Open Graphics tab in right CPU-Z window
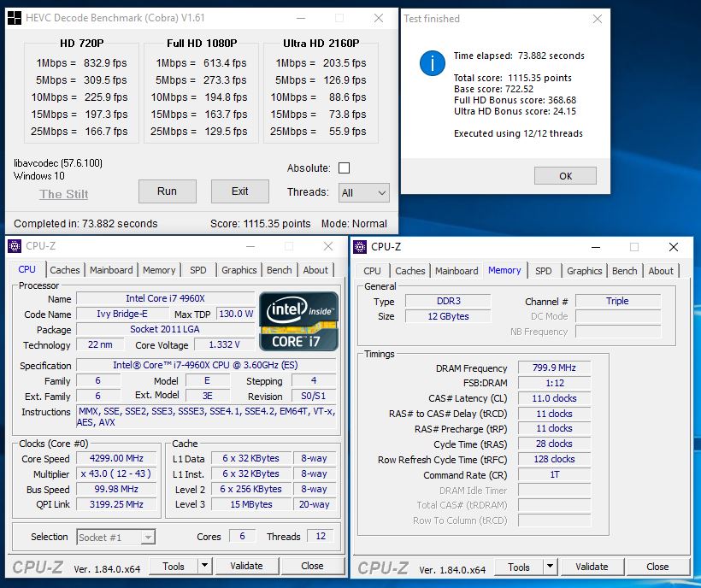The image size is (701, 588). (x=585, y=271)
